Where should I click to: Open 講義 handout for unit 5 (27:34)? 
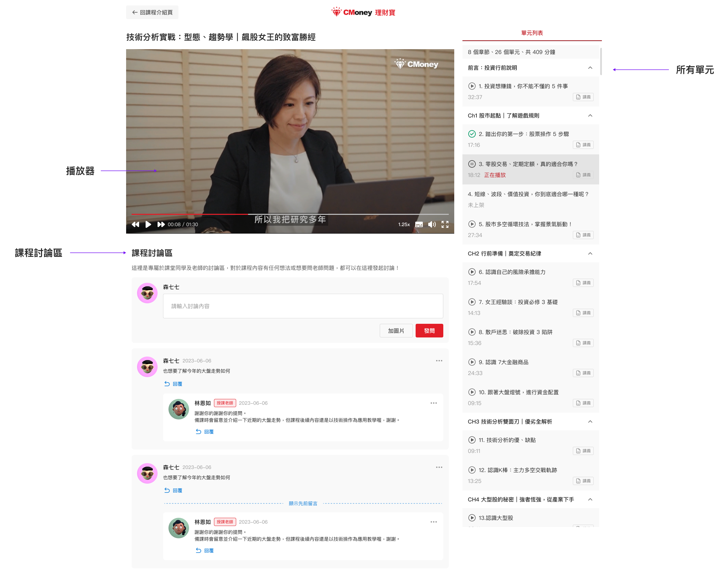583,235
